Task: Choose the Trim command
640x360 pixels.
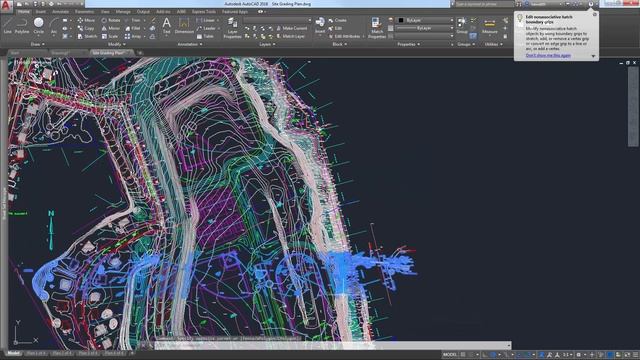Action: [x=133, y=20]
